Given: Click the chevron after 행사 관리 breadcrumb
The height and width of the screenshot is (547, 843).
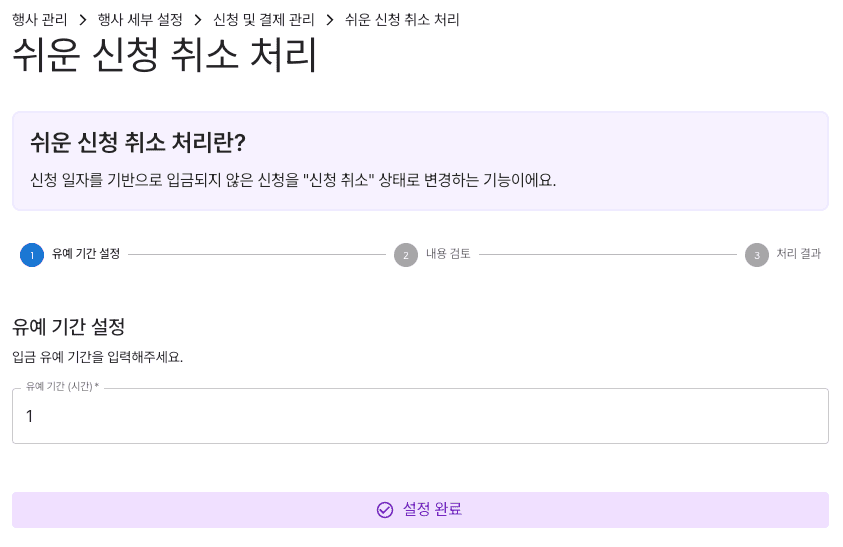Looking at the screenshot, I should tap(83, 19).
